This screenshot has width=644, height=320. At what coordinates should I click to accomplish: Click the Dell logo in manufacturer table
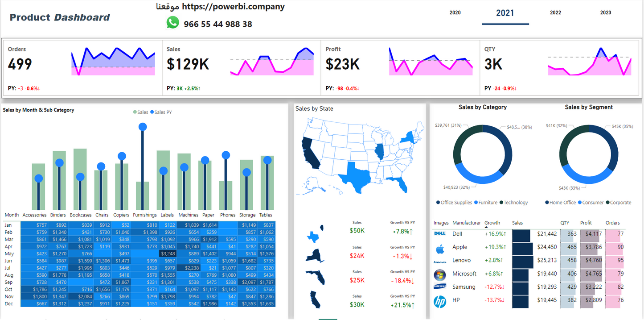(x=440, y=234)
